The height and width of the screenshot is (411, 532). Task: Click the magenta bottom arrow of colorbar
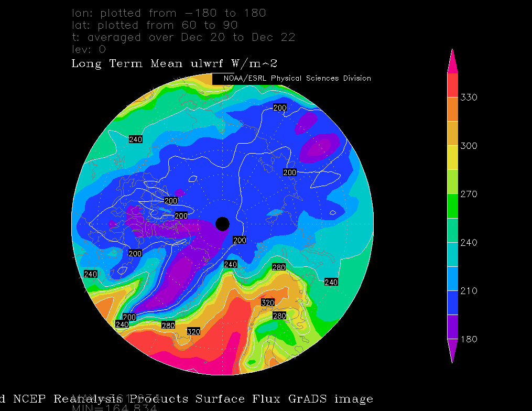pyautogui.click(x=453, y=350)
